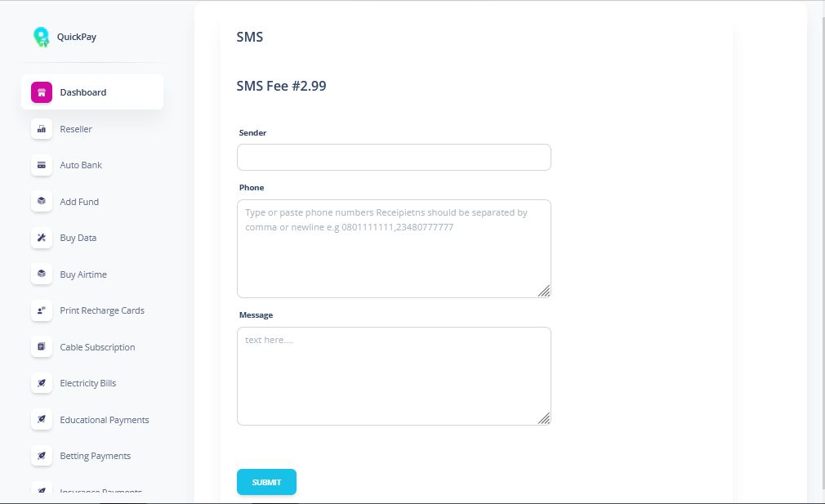This screenshot has width=825, height=504.
Task: Click the pink Dashboard icon
Action: coord(42,92)
